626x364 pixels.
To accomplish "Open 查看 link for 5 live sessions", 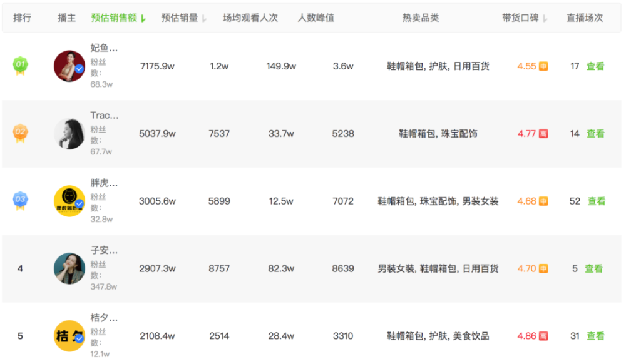I will click(593, 269).
